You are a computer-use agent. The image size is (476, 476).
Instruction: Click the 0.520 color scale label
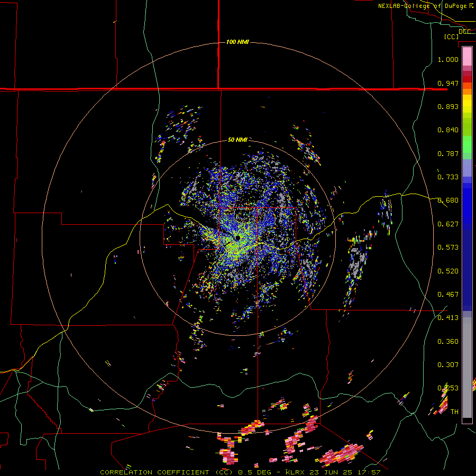click(x=448, y=271)
